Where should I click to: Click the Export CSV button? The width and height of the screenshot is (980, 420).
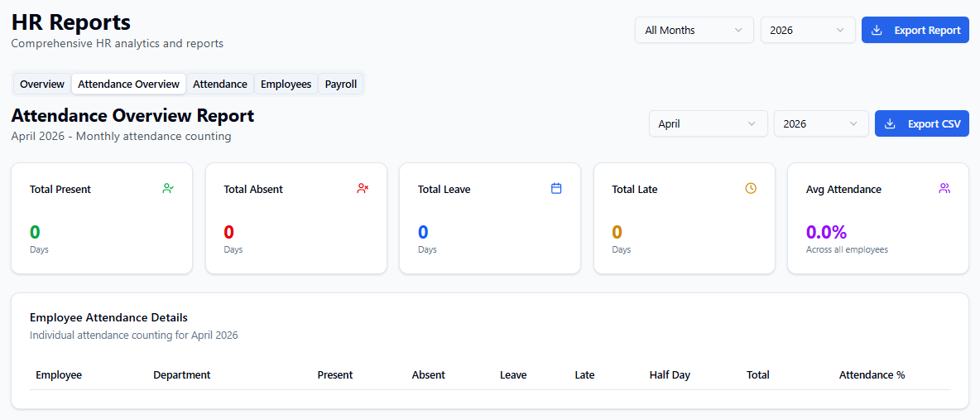tap(922, 124)
